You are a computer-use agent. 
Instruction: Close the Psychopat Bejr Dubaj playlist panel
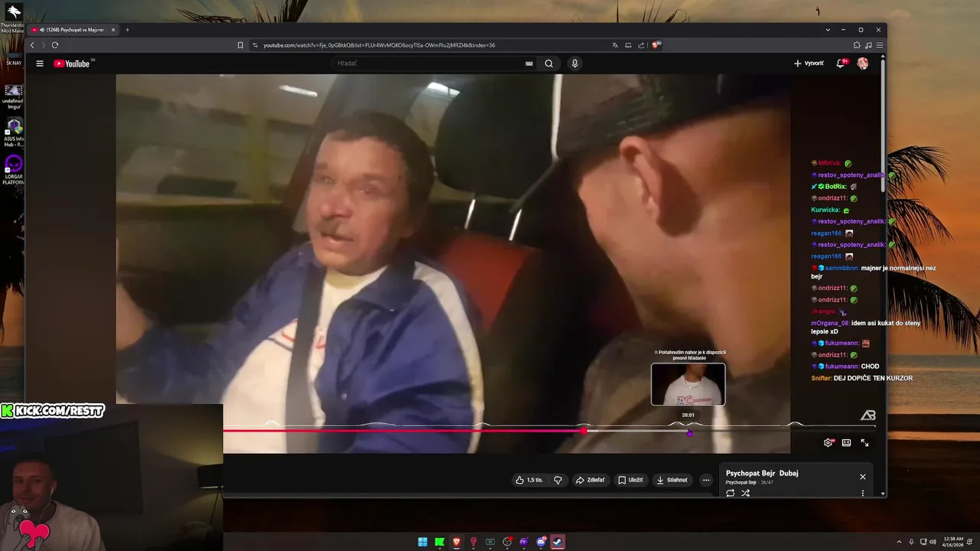[x=863, y=477]
